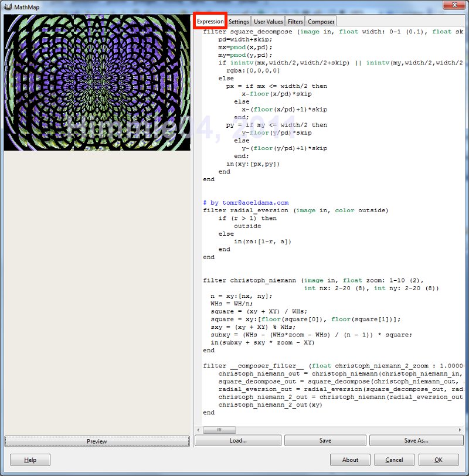Viewport: 469px width, 476px height.
Task: Click the 'my=pmod(y,pd);' code line
Action: (245, 55)
